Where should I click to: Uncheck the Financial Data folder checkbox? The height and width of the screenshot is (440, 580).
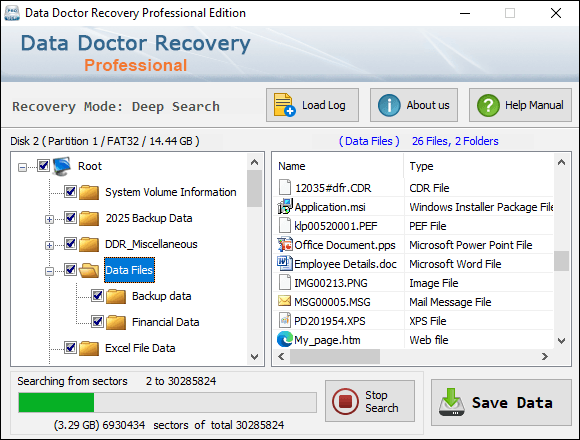97,321
